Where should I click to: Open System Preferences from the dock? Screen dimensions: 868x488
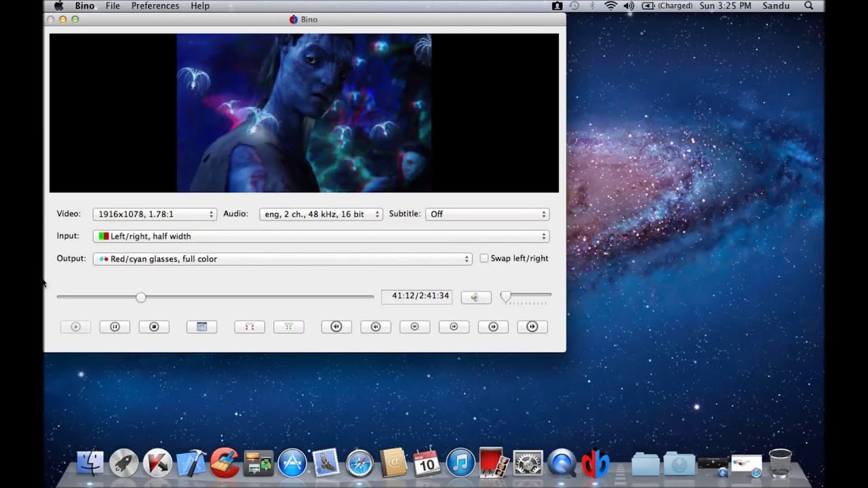coord(528,463)
